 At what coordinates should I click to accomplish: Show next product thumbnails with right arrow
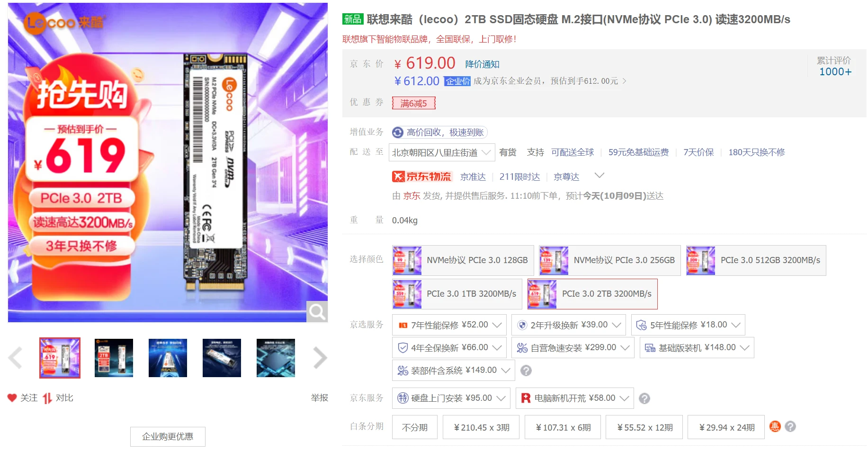coord(320,358)
